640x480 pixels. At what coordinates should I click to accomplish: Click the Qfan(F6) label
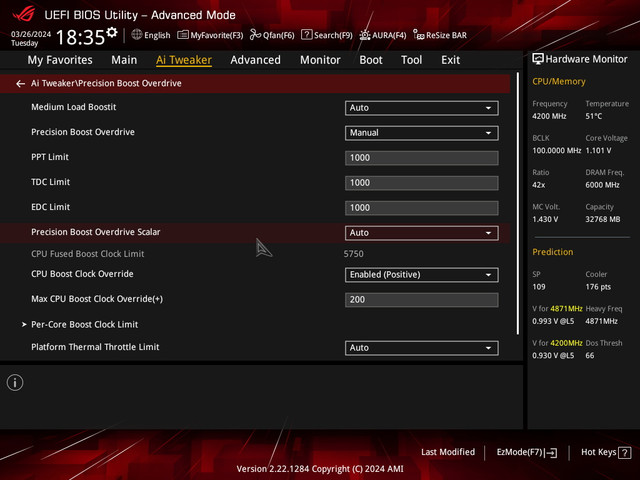(x=278, y=35)
